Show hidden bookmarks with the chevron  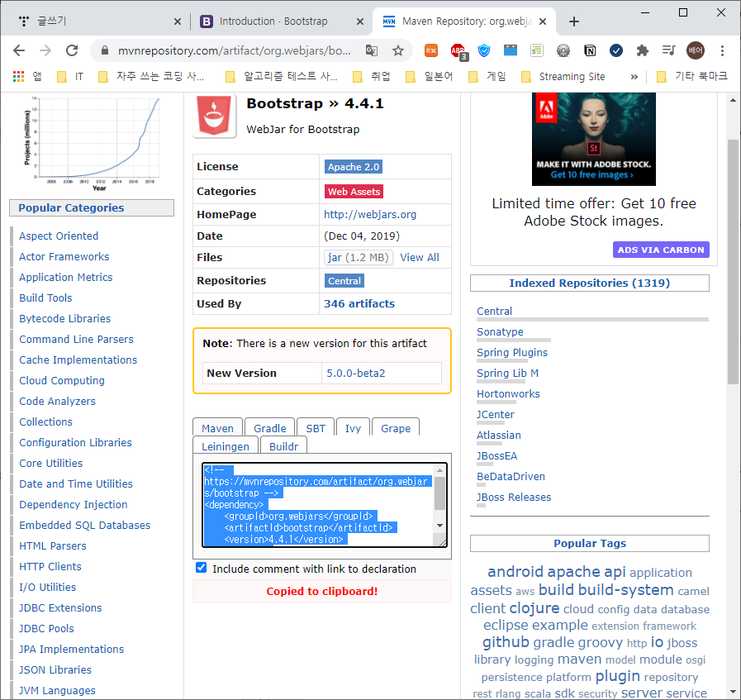tap(634, 77)
